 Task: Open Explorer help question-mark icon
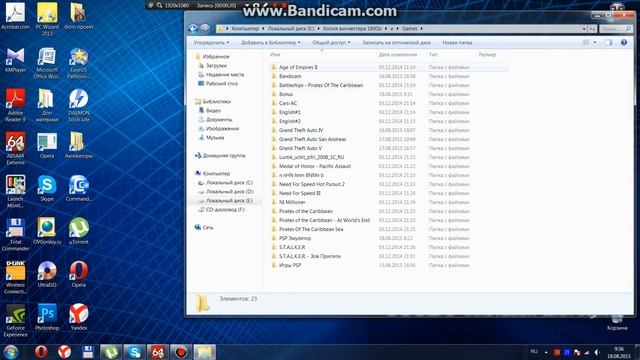coord(624,42)
